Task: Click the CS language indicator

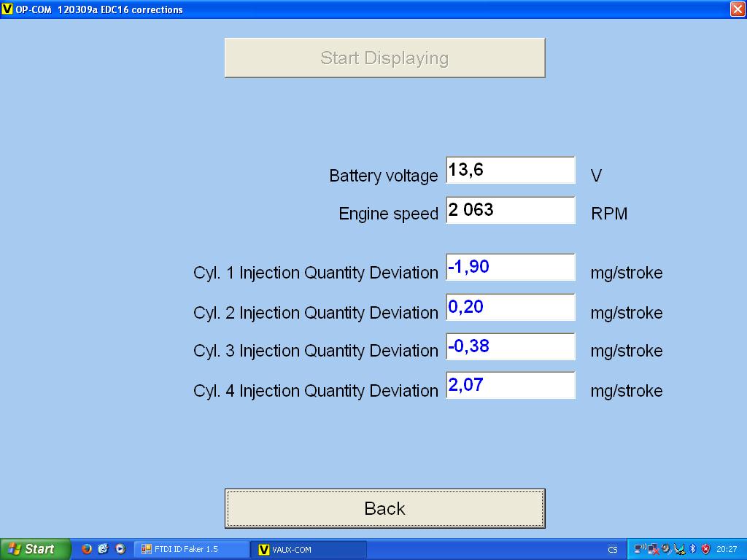Action: click(x=612, y=550)
